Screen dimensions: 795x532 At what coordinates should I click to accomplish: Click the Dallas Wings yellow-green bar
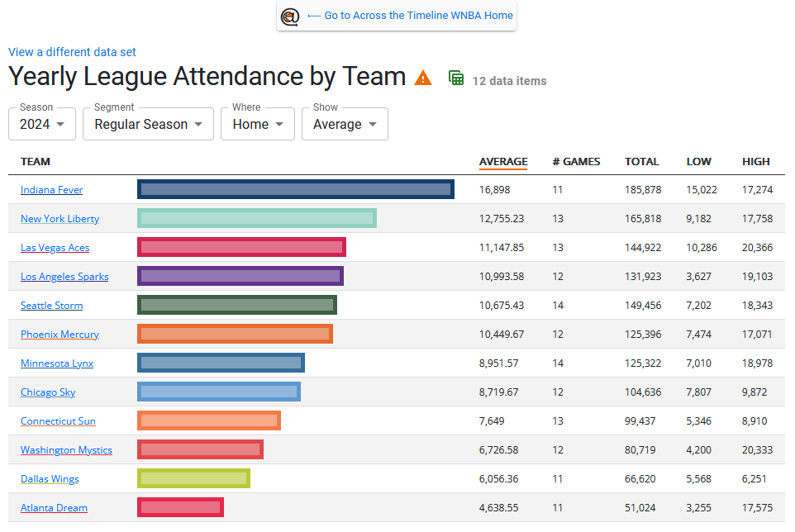(193, 479)
